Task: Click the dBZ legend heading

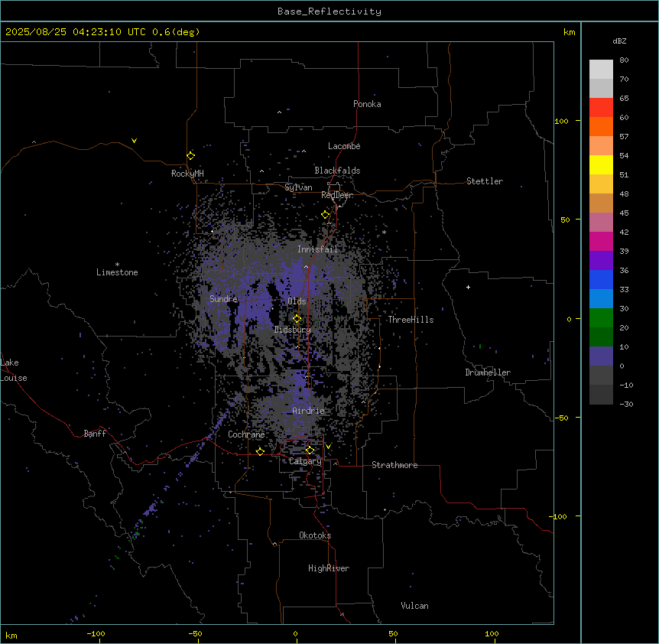Action: point(619,41)
